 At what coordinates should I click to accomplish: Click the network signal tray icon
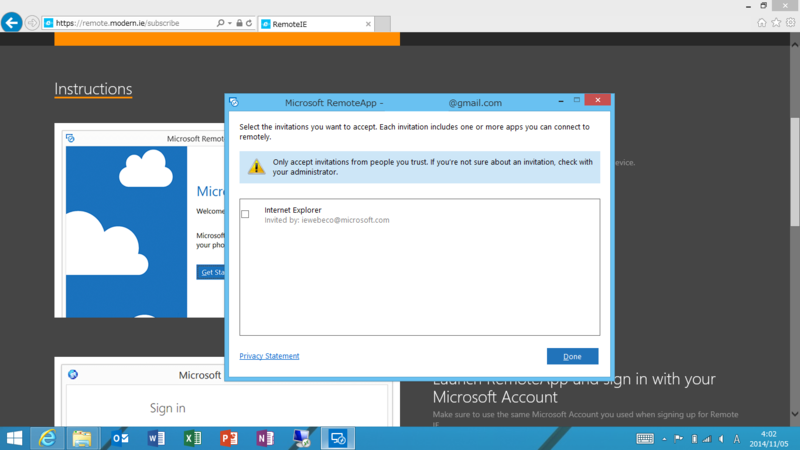click(707, 439)
